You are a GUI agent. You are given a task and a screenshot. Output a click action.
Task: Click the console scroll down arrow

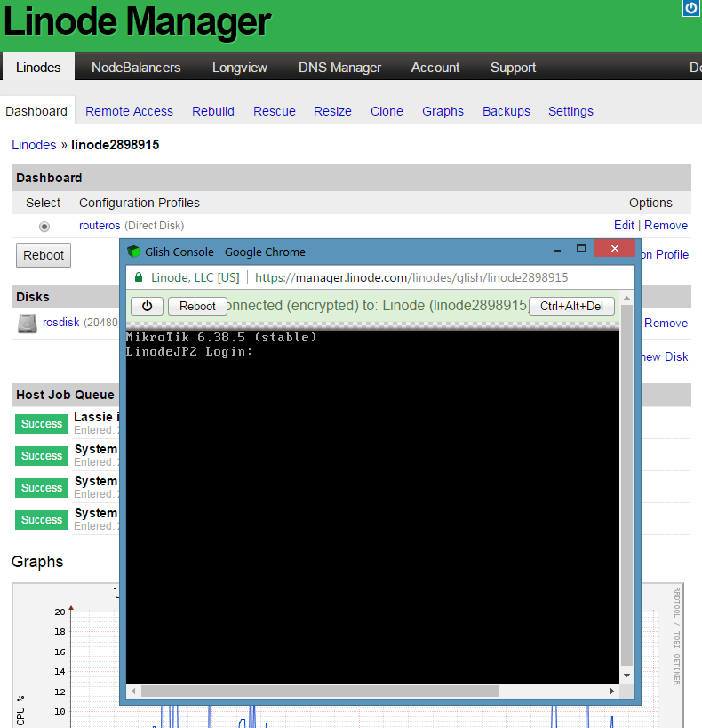coord(626,676)
